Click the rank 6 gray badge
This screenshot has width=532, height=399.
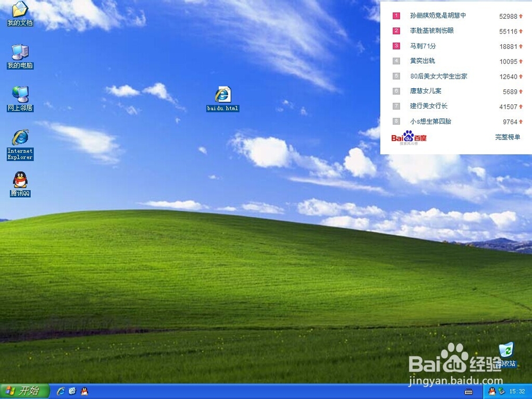[396, 91]
